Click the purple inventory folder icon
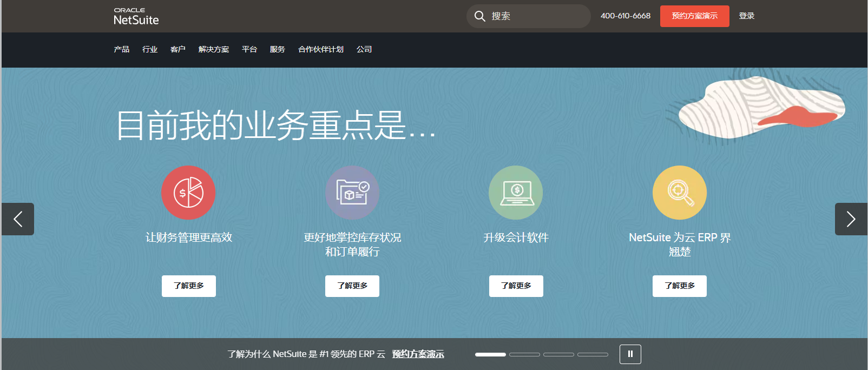This screenshot has height=370, width=868. (x=352, y=193)
